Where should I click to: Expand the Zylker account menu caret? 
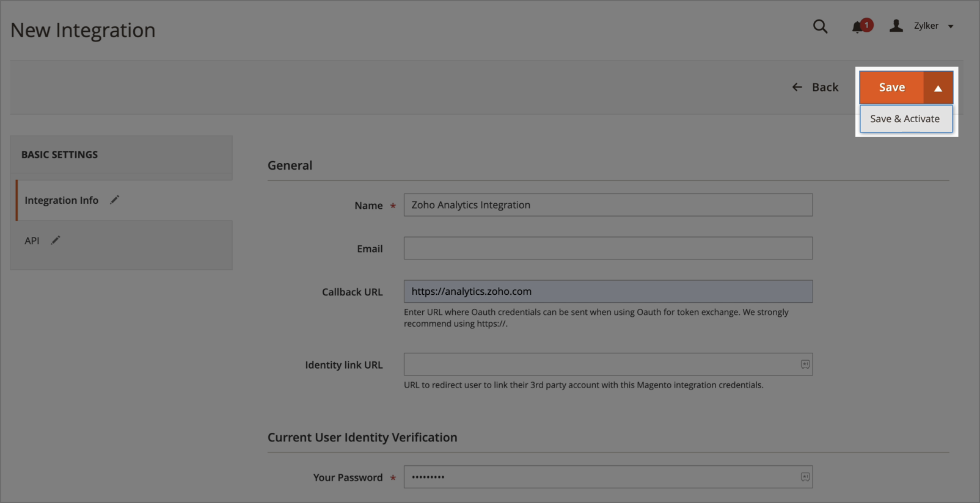tap(951, 26)
